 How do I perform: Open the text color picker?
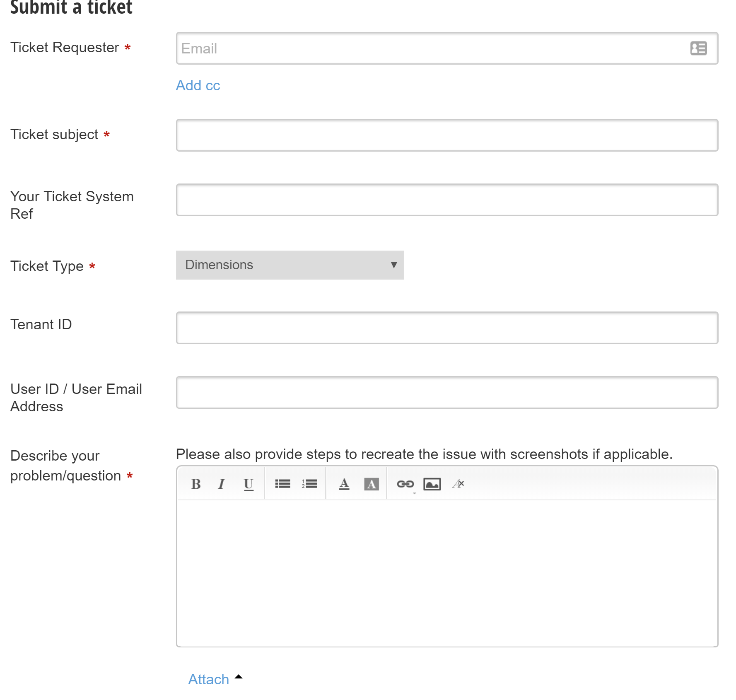(344, 484)
